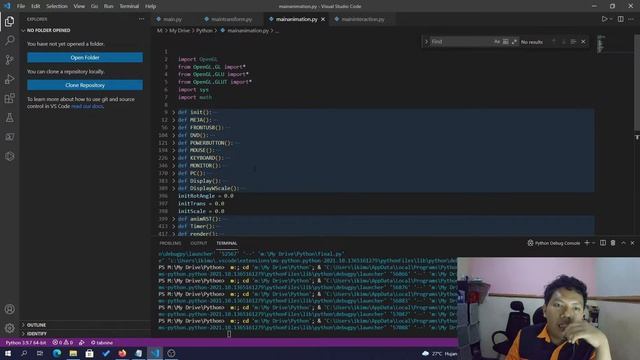Go to next match in Find widget
Viewport: 640px width, 360px height.
(564, 42)
